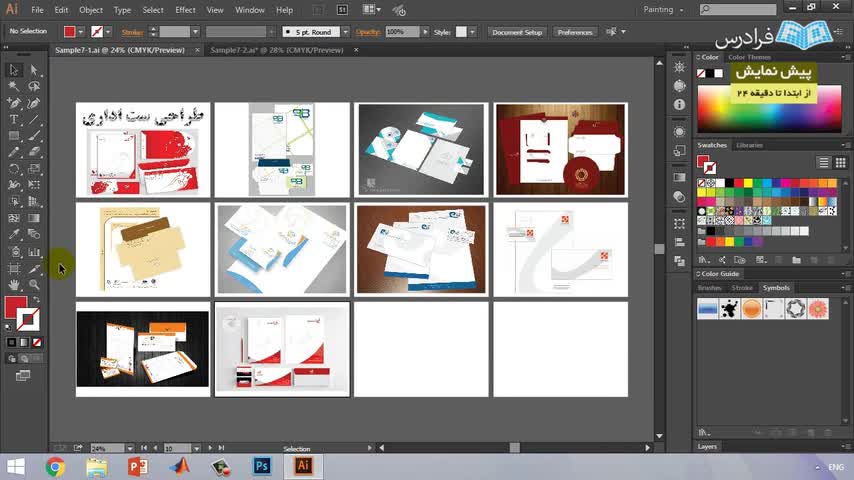The height and width of the screenshot is (480, 854).
Task: Select the Type tool
Action: pyautogui.click(x=14, y=119)
